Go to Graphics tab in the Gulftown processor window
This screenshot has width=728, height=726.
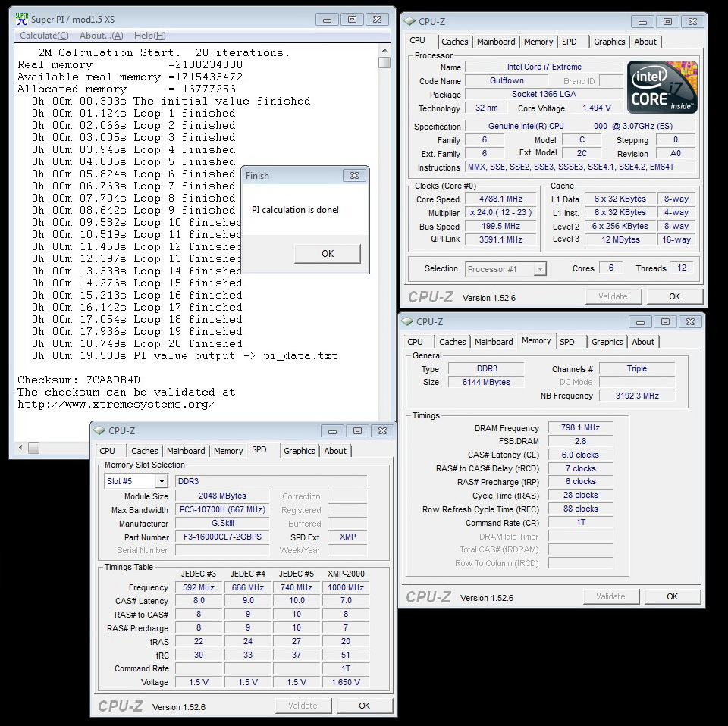coord(609,42)
